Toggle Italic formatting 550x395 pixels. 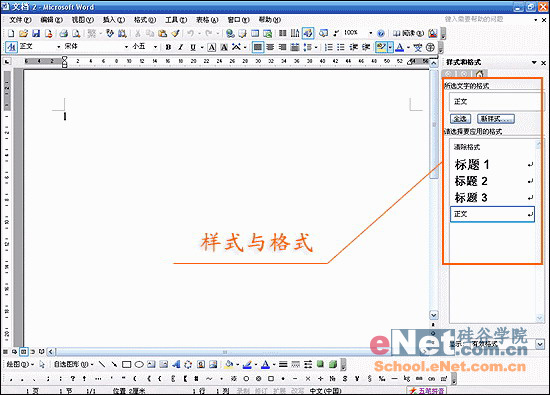[181, 47]
